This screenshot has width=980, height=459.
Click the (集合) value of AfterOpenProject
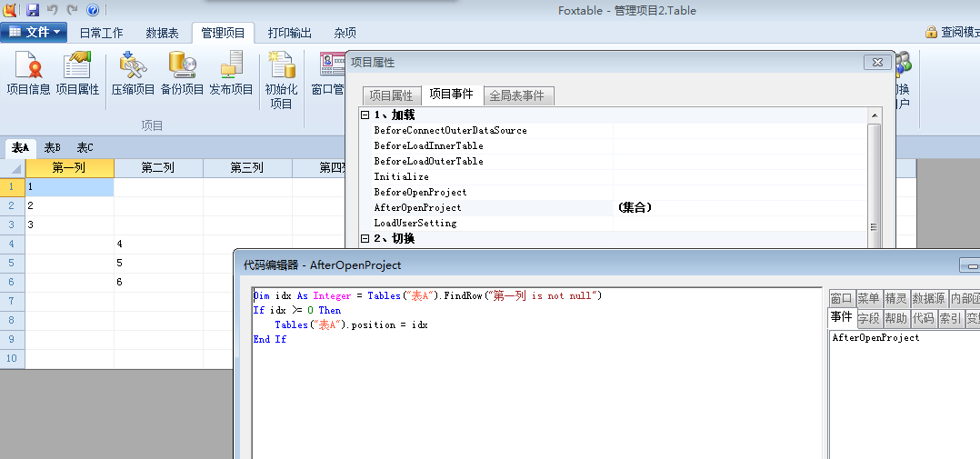pos(635,208)
